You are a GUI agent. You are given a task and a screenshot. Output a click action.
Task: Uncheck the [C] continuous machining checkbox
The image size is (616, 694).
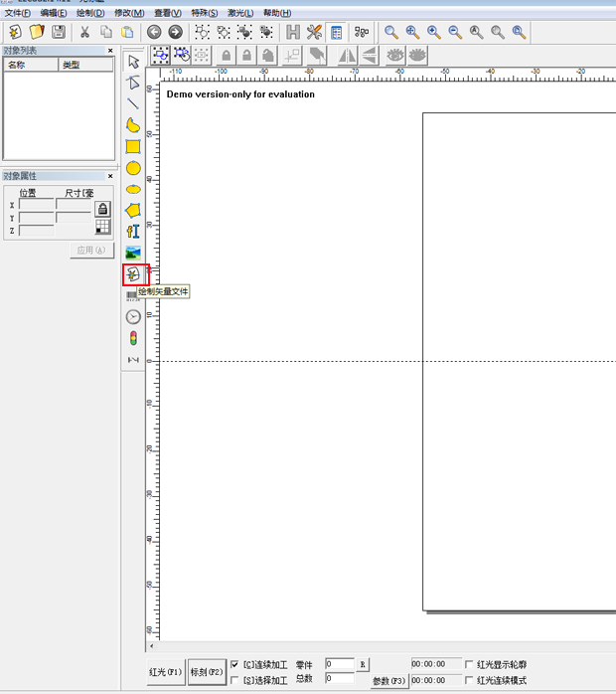click(x=234, y=664)
